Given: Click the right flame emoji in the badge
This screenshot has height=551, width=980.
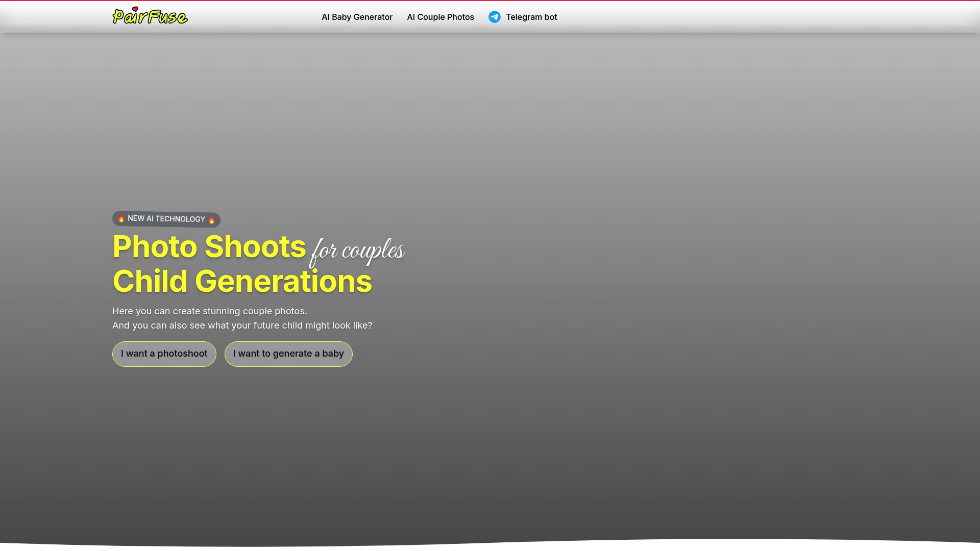Looking at the screenshot, I should pos(211,220).
